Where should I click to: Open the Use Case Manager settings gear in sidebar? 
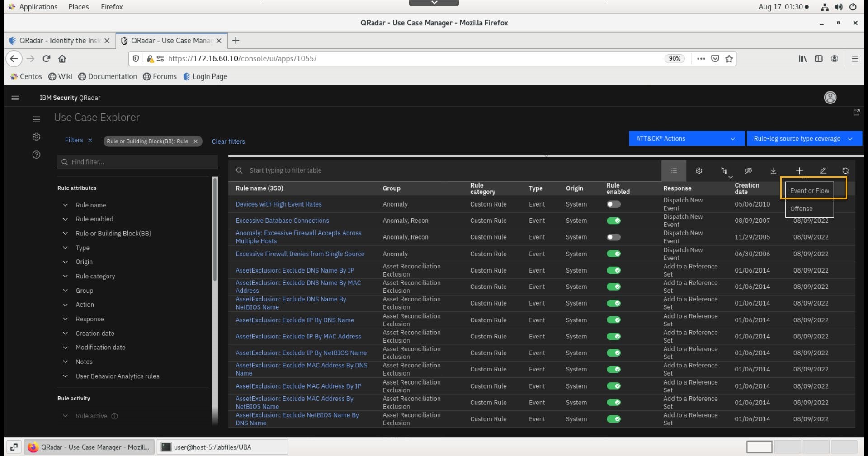coord(37,137)
